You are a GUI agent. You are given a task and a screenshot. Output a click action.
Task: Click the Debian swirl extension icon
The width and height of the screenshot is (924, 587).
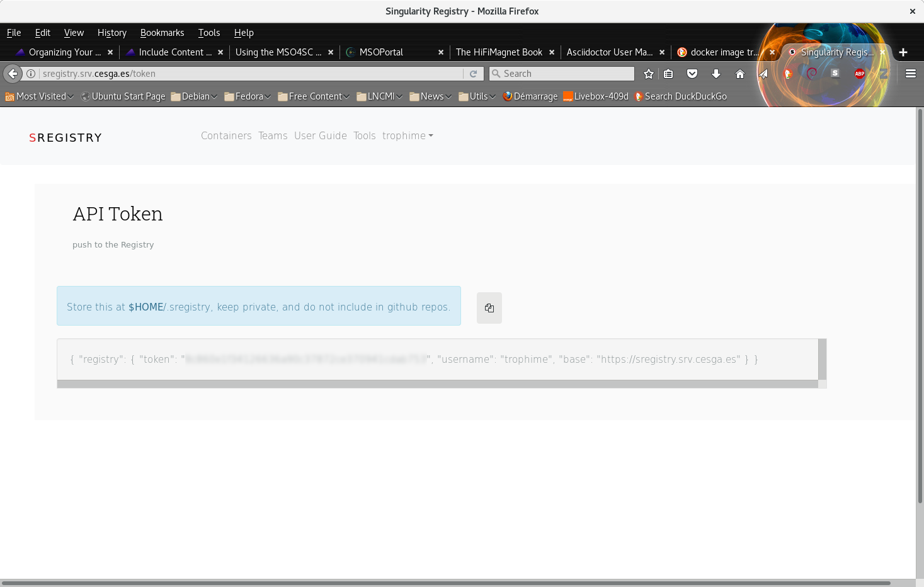point(811,74)
